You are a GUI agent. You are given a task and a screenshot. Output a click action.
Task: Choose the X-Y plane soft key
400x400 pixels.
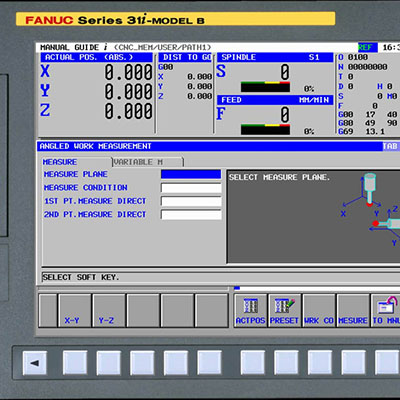75,310
